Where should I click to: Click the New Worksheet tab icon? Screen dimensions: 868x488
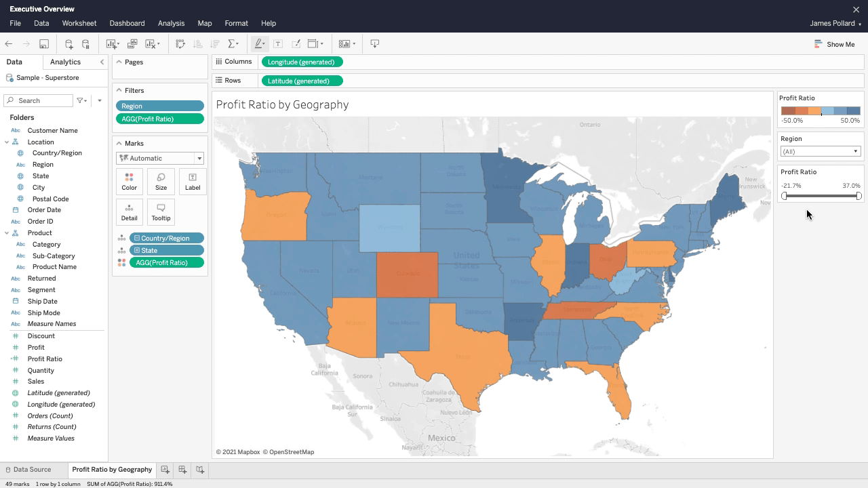tap(165, 470)
